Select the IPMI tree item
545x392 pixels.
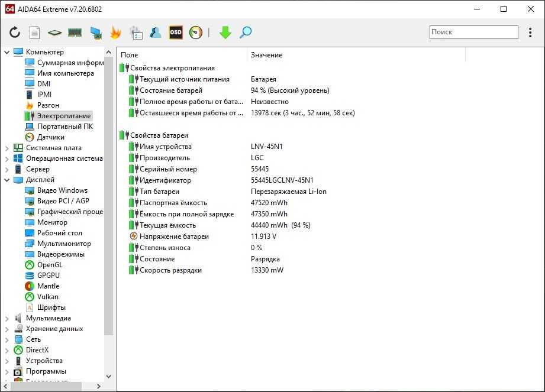coord(38,95)
